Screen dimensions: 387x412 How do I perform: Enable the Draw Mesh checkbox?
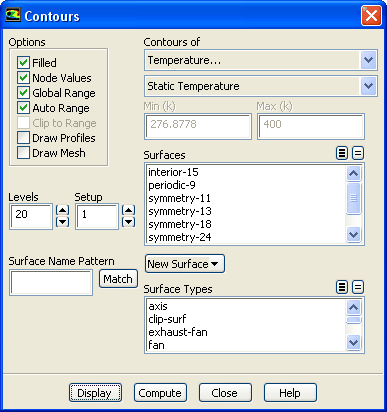click(x=23, y=153)
